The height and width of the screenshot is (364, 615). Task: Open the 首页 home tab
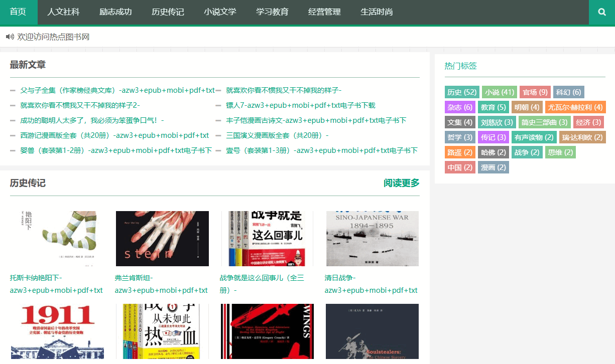tap(18, 12)
